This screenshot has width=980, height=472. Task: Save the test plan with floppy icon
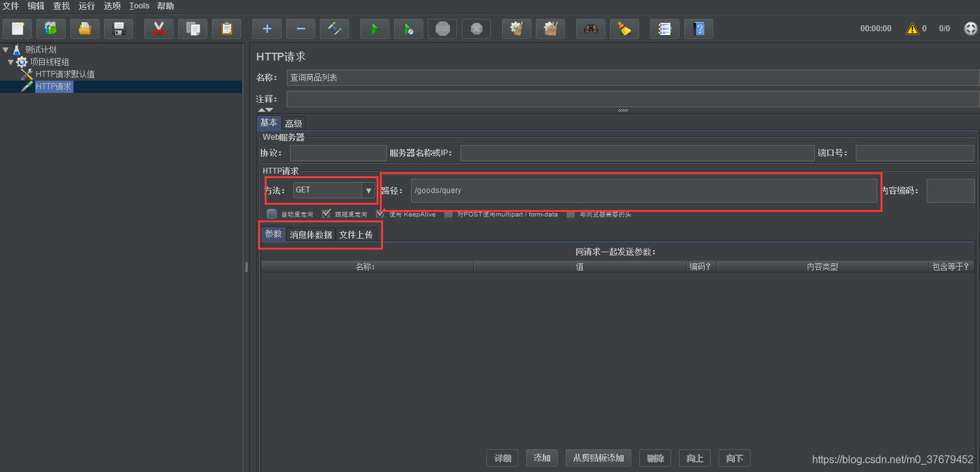coord(118,29)
